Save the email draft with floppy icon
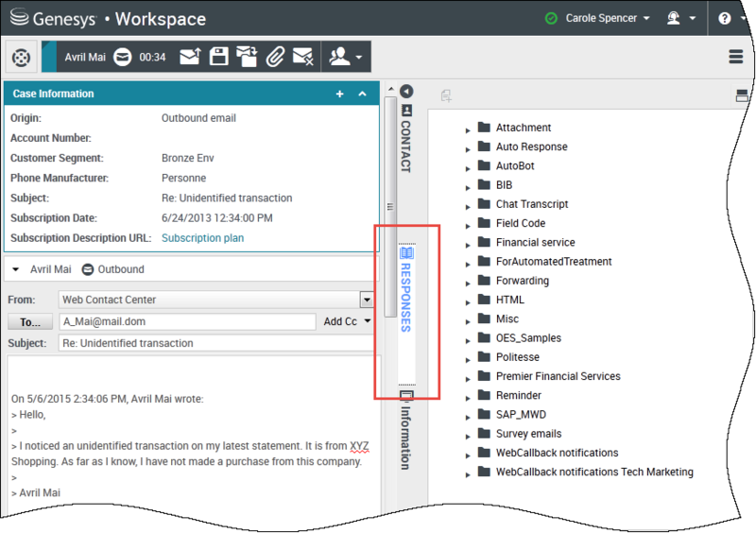Viewport: 756px width, 533px height. 218,58
